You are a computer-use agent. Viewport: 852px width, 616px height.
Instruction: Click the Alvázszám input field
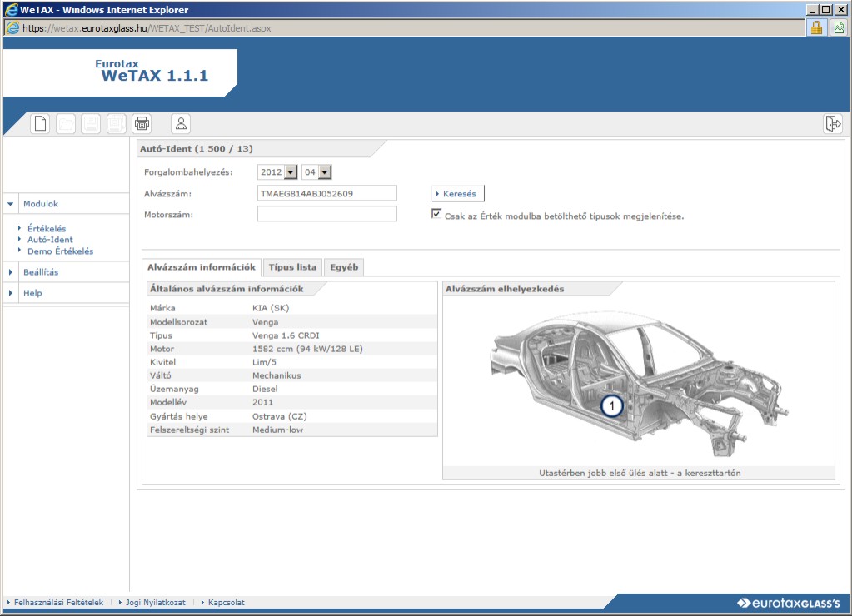tap(327, 193)
